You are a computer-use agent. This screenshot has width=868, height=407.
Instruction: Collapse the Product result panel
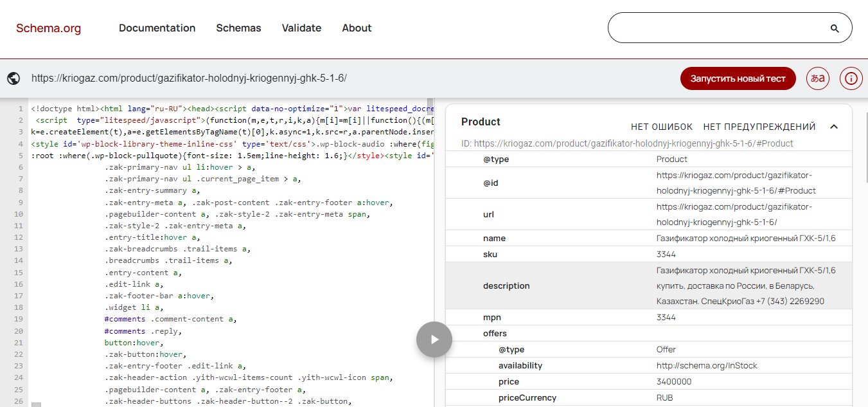[x=834, y=127]
